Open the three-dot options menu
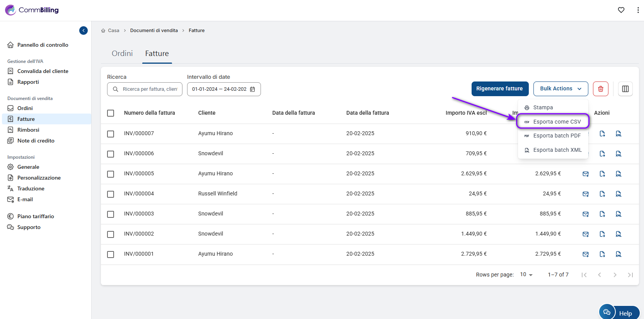This screenshot has height=319, width=644. point(637,10)
